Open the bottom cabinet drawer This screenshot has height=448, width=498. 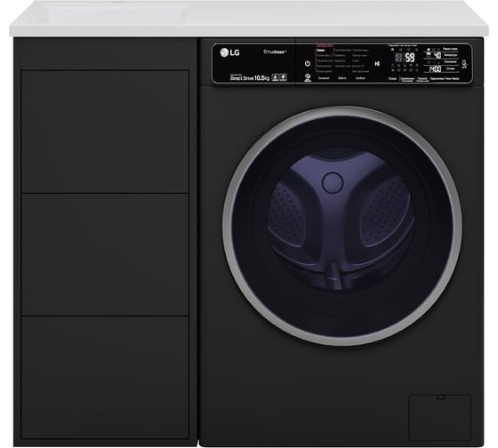tap(105, 377)
